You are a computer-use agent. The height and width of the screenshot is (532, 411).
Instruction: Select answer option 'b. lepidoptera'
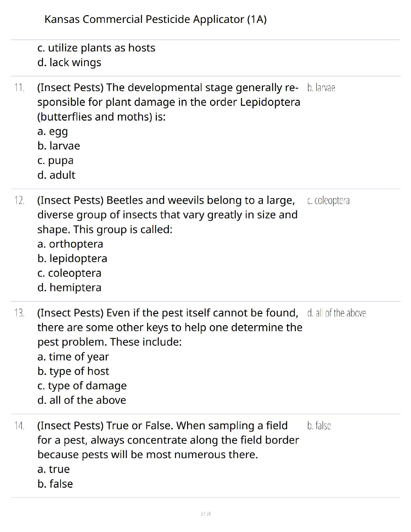coord(72,258)
